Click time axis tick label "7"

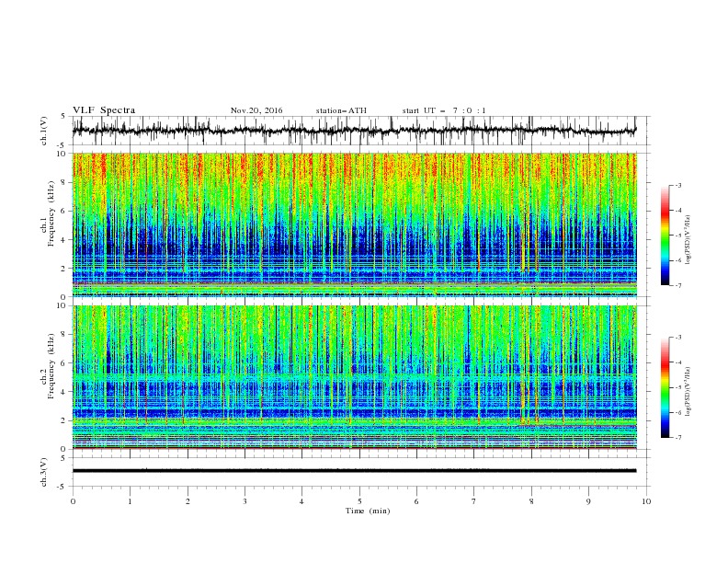coord(474,501)
